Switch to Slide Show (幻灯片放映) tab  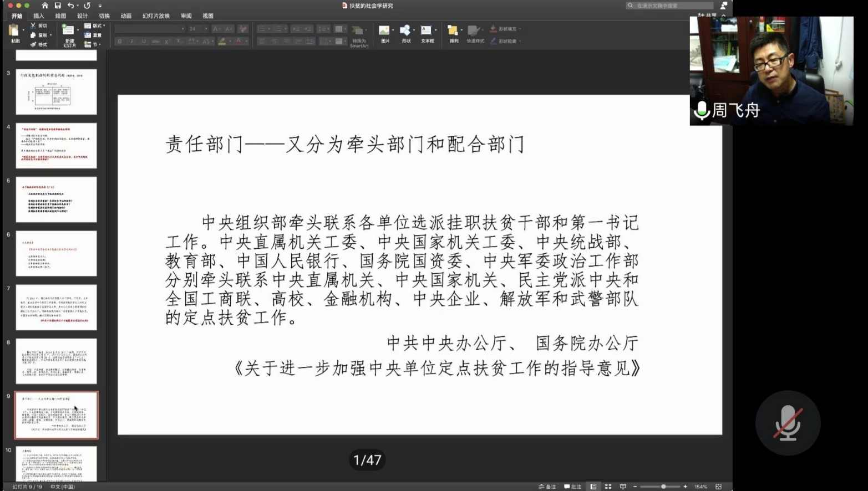(x=156, y=16)
